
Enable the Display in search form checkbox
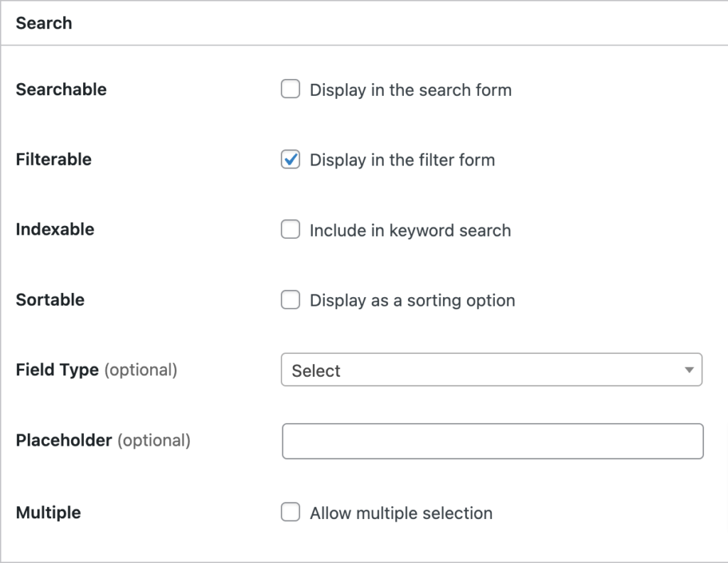pyautogui.click(x=290, y=89)
